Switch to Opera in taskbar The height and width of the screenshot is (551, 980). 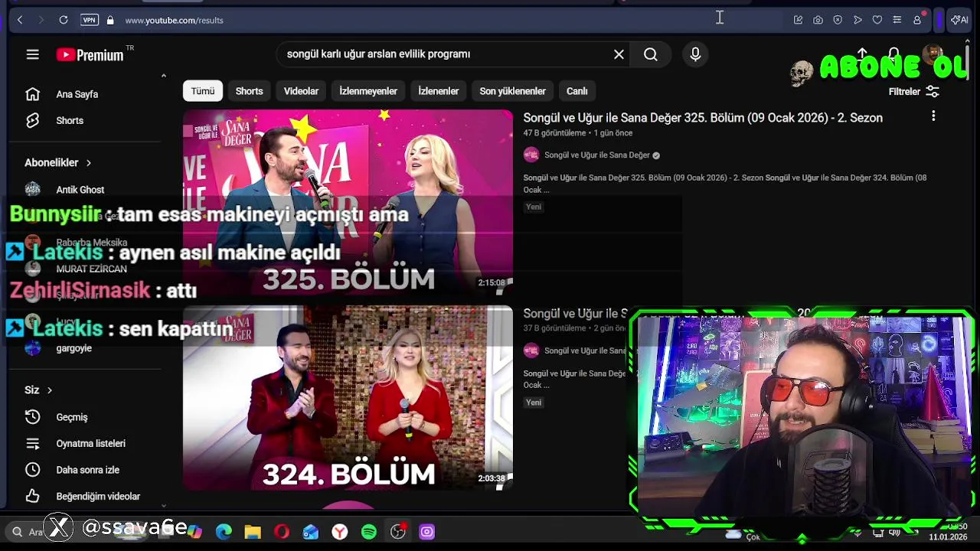coord(282,532)
